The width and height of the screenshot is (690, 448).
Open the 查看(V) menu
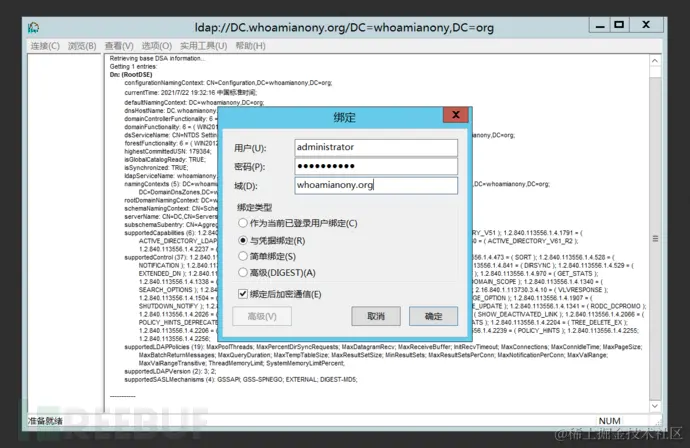(x=119, y=46)
